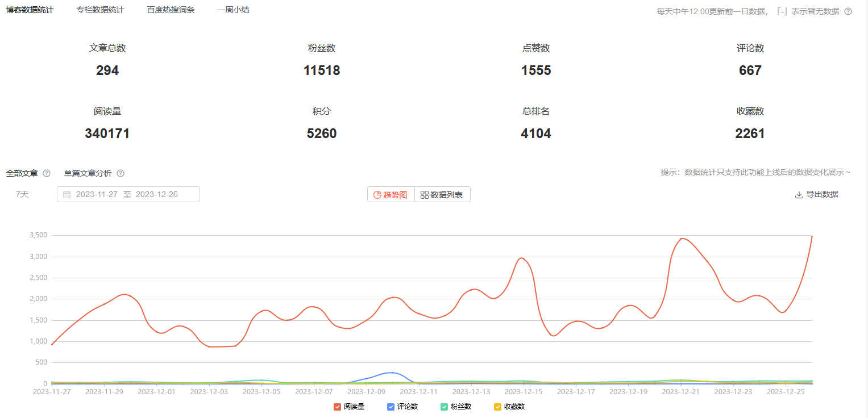Screen dimensions: 868x418
Task: Click the 收藏数 value 2261
Action: pyautogui.click(x=750, y=133)
